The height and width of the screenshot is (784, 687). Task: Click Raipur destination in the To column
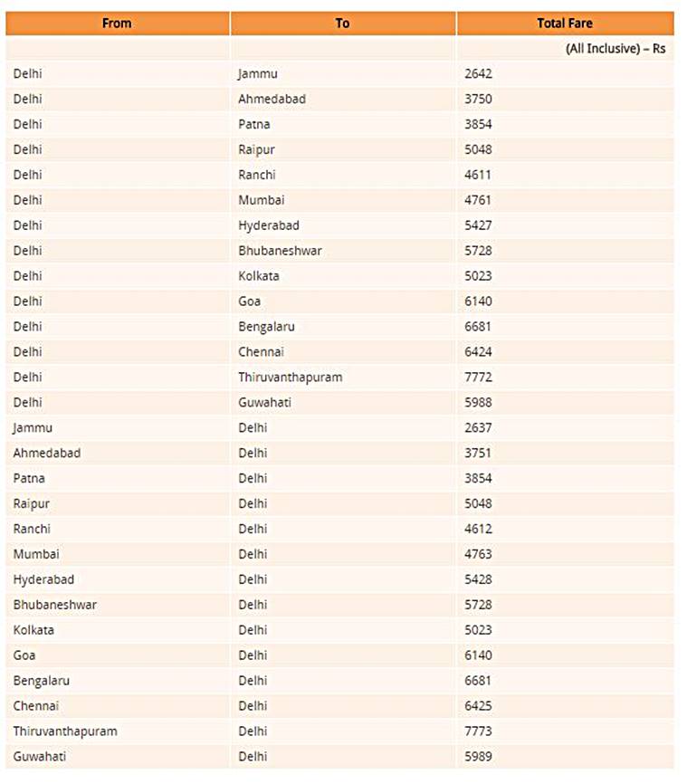(x=258, y=149)
